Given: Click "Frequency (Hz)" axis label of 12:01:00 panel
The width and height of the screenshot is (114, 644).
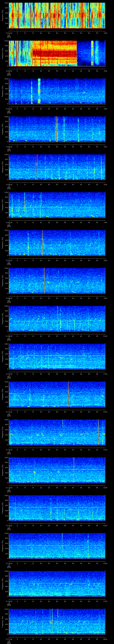Looking at the screenshot, I should pos(3,16).
